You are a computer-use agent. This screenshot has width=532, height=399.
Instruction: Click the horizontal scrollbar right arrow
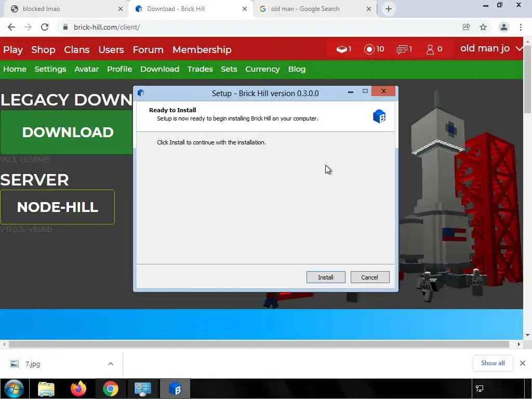tap(519, 344)
